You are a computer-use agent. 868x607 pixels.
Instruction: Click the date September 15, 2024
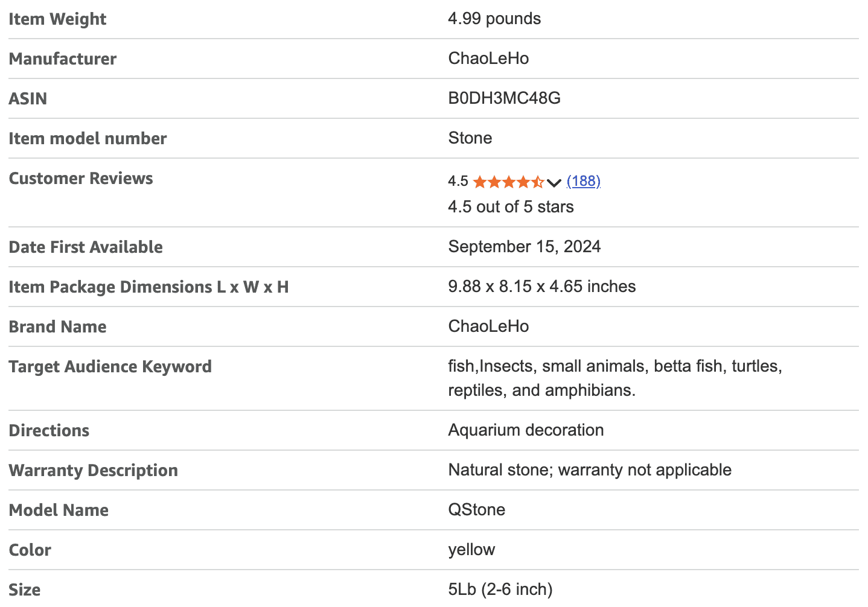(524, 247)
